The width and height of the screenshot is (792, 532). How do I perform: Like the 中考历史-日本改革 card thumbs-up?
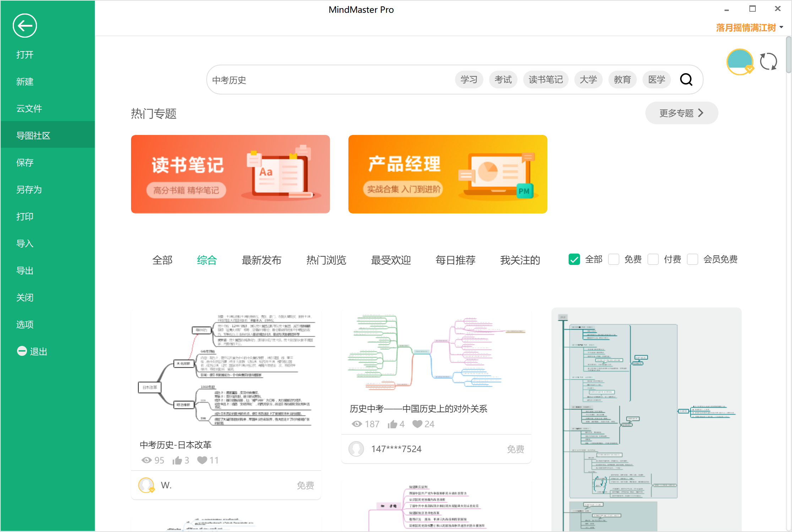pyautogui.click(x=177, y=460)
